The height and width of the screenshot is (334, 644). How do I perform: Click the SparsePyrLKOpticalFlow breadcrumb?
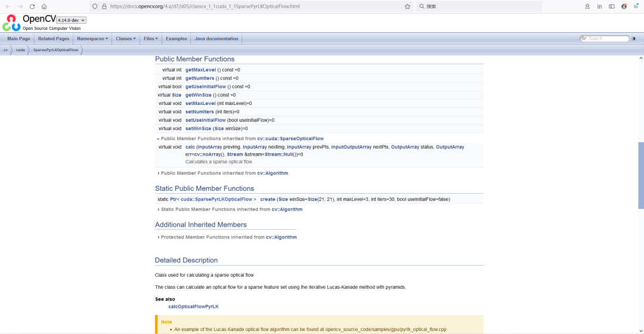[55, 50]
